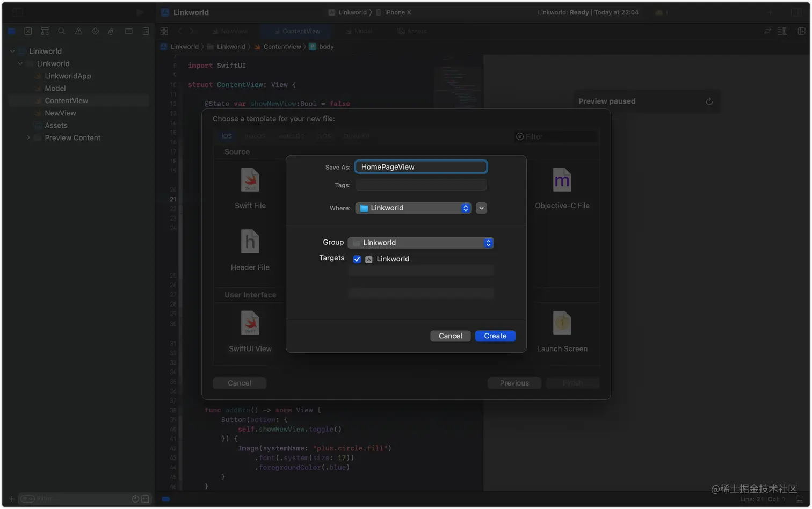Open the Report navigator icon
Image resolution: width=812 pixels, height=509 pixels.
[x=146, y=31]
